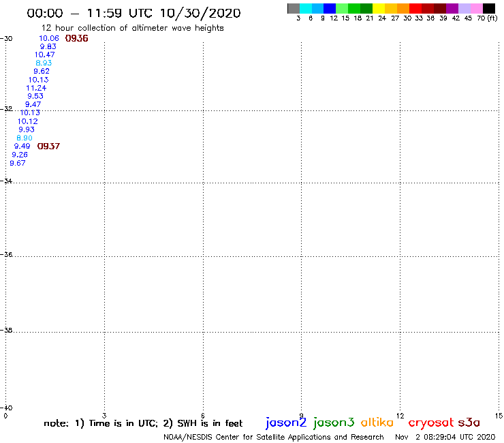Click the bright red swatch in the color scale
The image size is (504, 443).
(x=415, y=8)
